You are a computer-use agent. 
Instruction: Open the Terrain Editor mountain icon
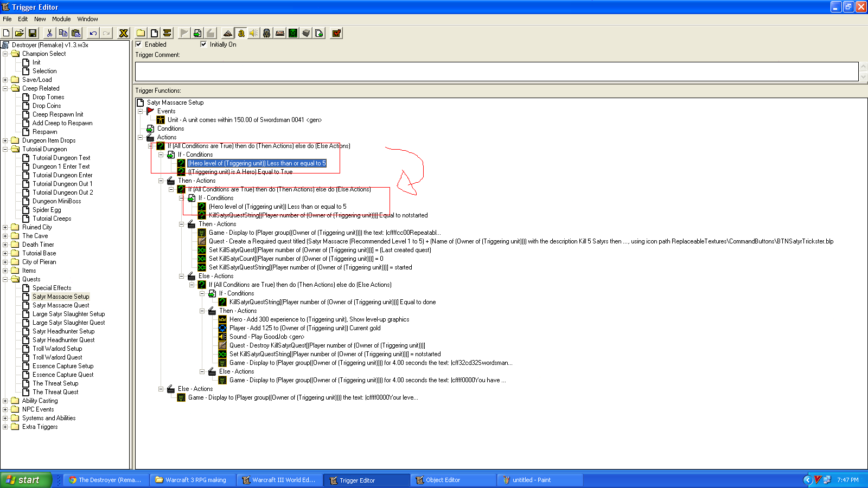[x=228, y=33]
